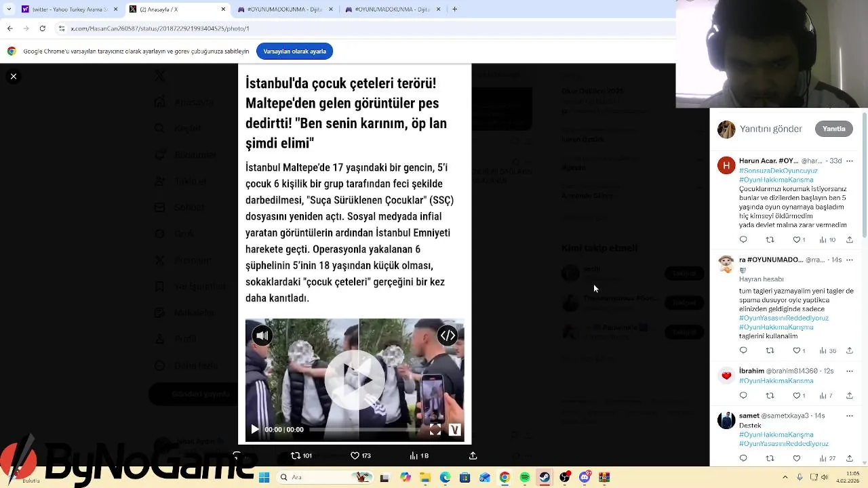Reply to Harun Acar's comment
Screen dimensions: 868x488
point(743,239)
